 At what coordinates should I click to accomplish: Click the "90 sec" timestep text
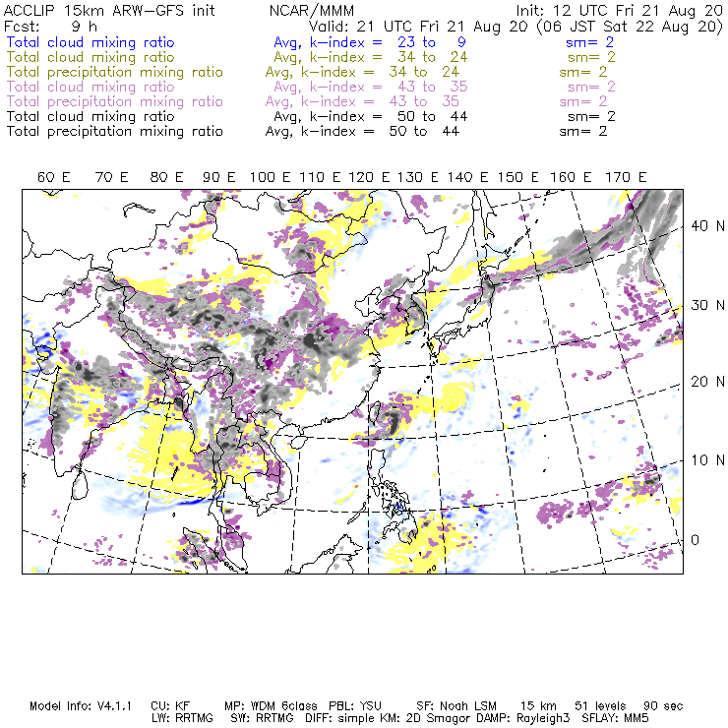tap(663, 706)
